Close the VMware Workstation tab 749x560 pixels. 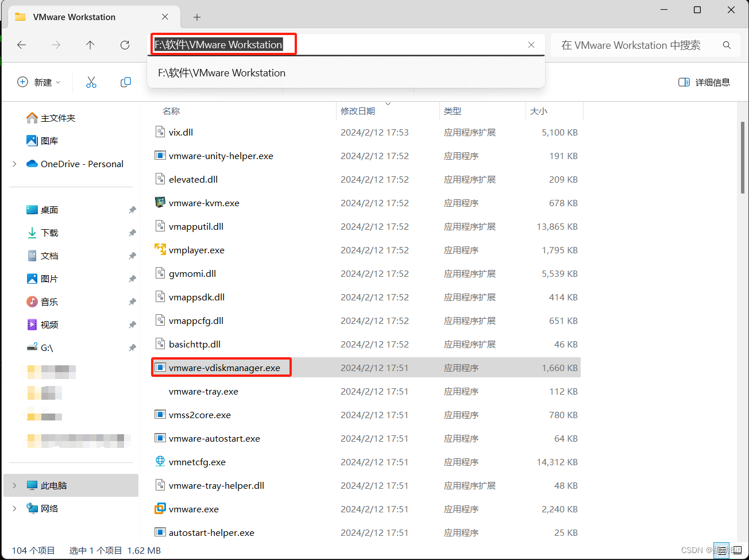click(x=165, y=17)
